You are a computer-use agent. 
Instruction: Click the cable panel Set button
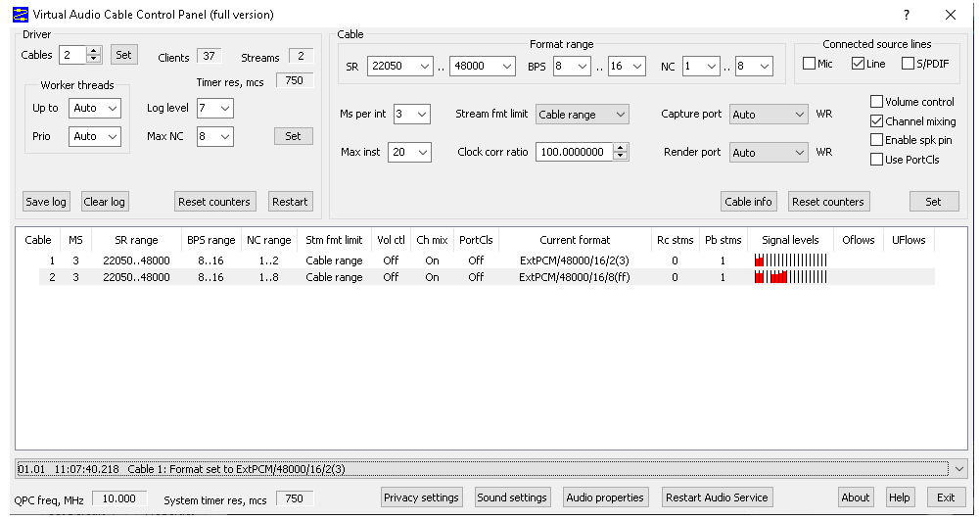(934, 202)
